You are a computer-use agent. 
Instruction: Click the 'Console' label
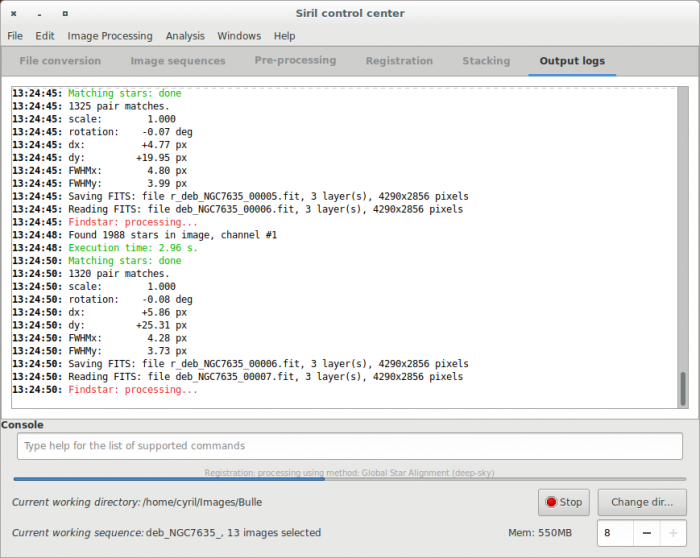[x=22, y=425]
